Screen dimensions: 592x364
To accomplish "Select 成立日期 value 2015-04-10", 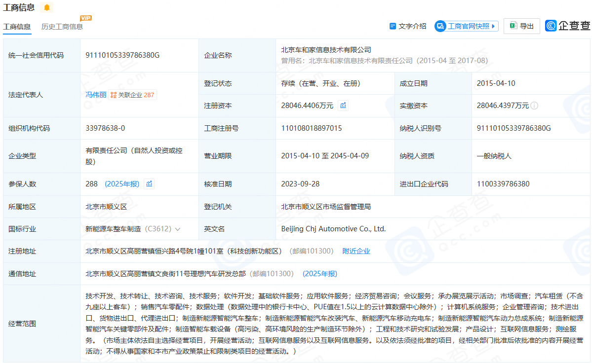I will tap(496, 83).
